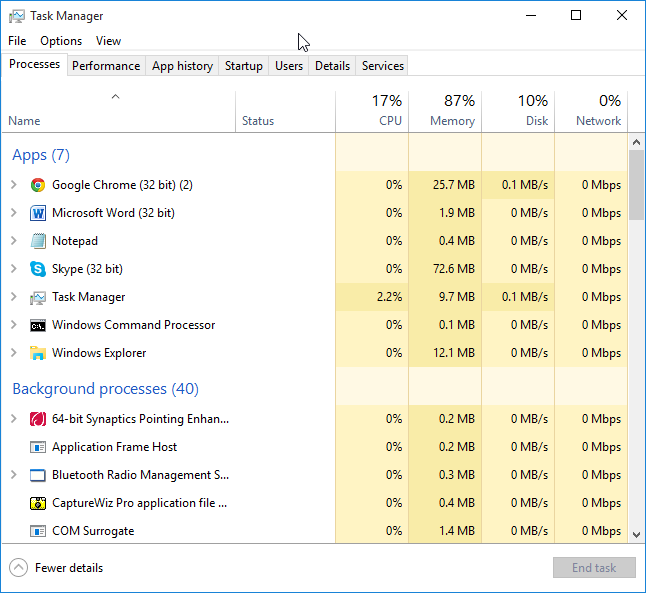Open the File menu
646x593 pixels.
(17, 41)
